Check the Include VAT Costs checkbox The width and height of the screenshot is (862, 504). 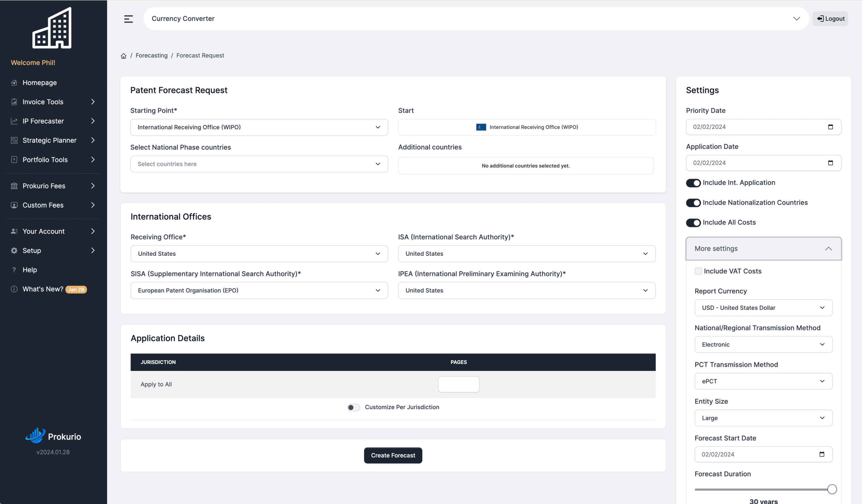click(698, 271)
